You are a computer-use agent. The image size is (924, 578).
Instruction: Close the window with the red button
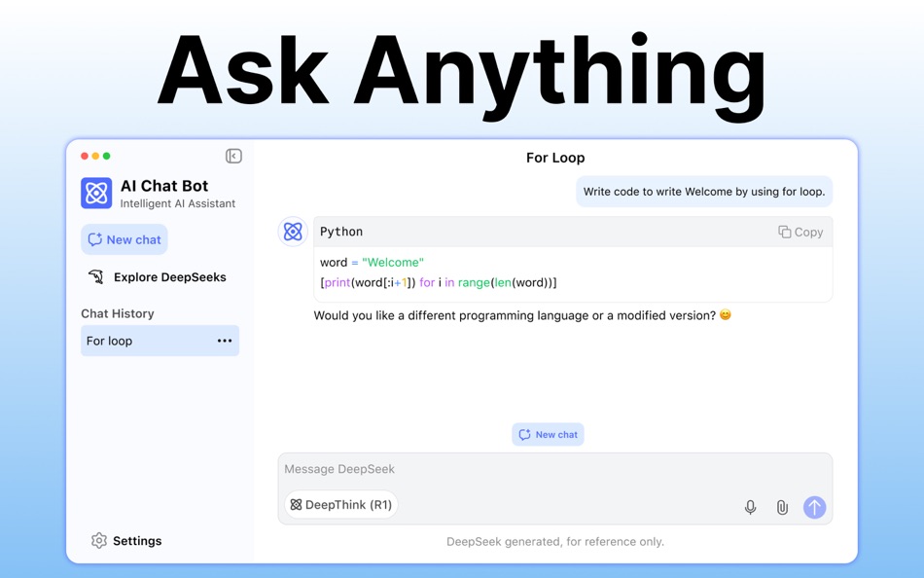[x=85, y=157]
